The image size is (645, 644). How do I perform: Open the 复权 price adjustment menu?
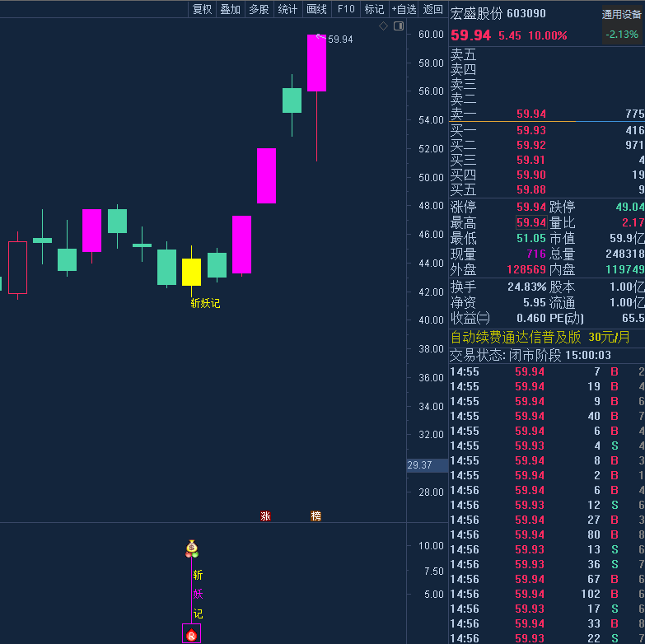click(202, 9)
